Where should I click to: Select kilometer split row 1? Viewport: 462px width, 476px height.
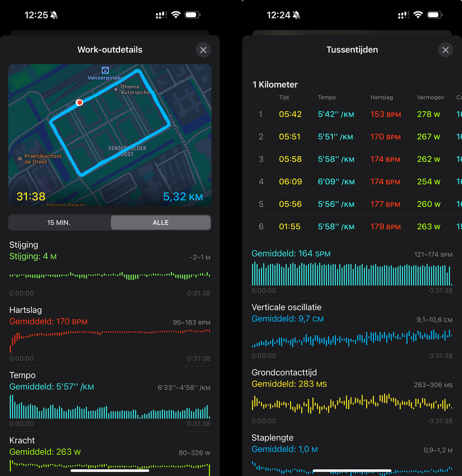click(x=352, y=114)
